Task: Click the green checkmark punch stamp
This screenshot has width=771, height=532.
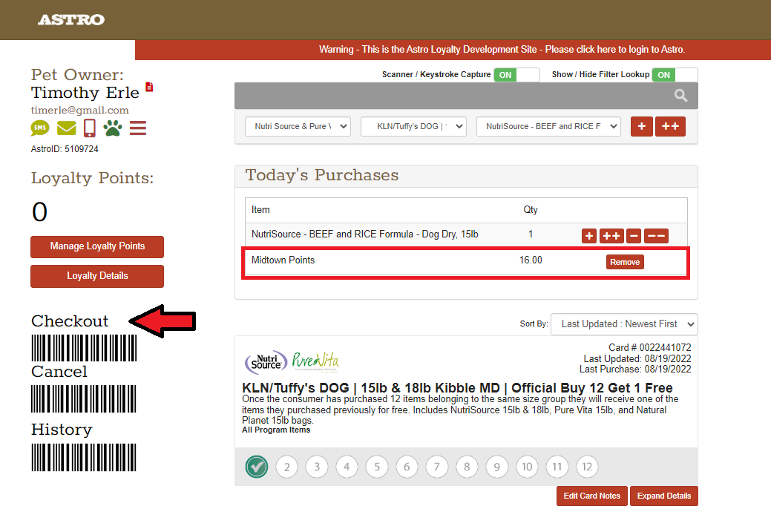Action: (257, 467)
